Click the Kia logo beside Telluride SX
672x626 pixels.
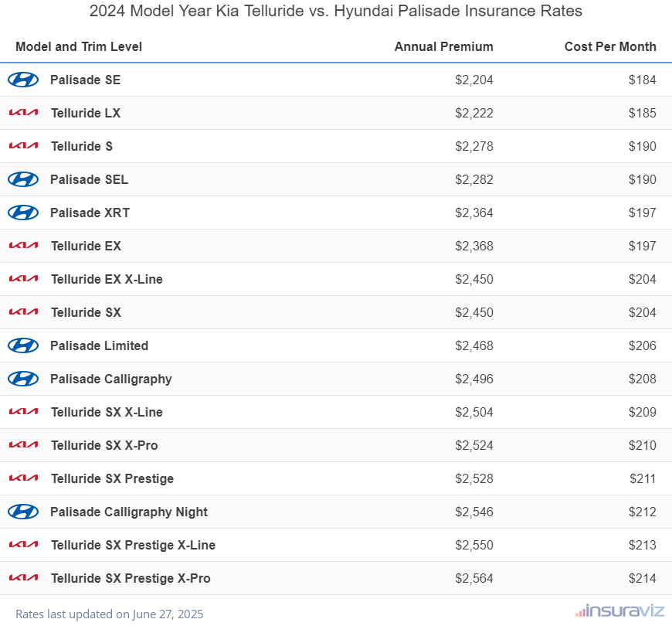coord(24,312)
